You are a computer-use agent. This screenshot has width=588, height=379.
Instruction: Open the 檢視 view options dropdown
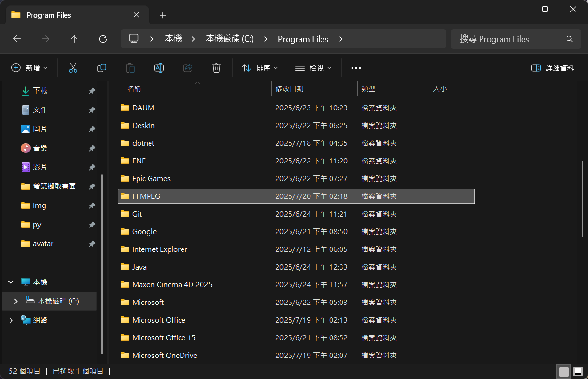coord(313,67)
